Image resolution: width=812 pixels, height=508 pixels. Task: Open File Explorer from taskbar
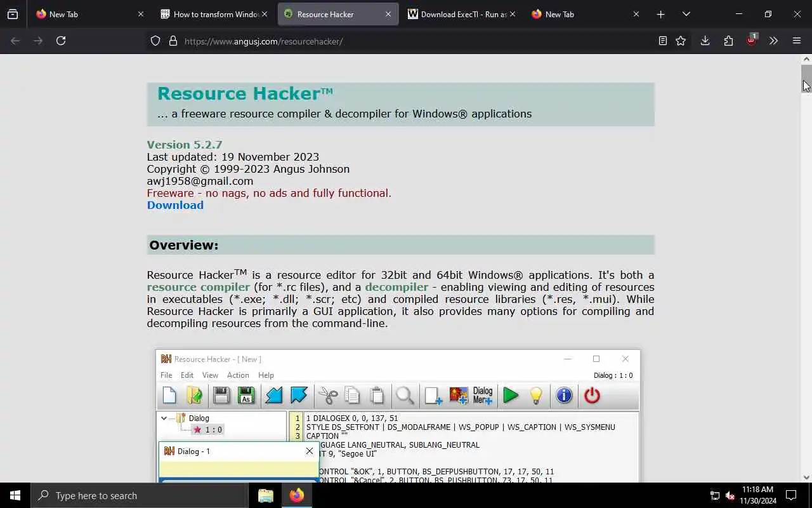coord(266,495)
